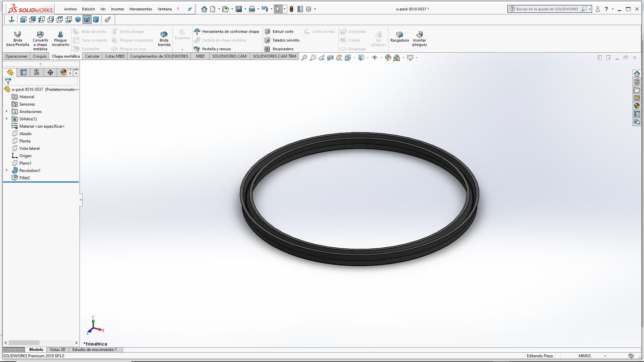The height and width of the screenshot is (362, 644).
Task: Open the Herramientas menu
Action: [x=141, y=9]
